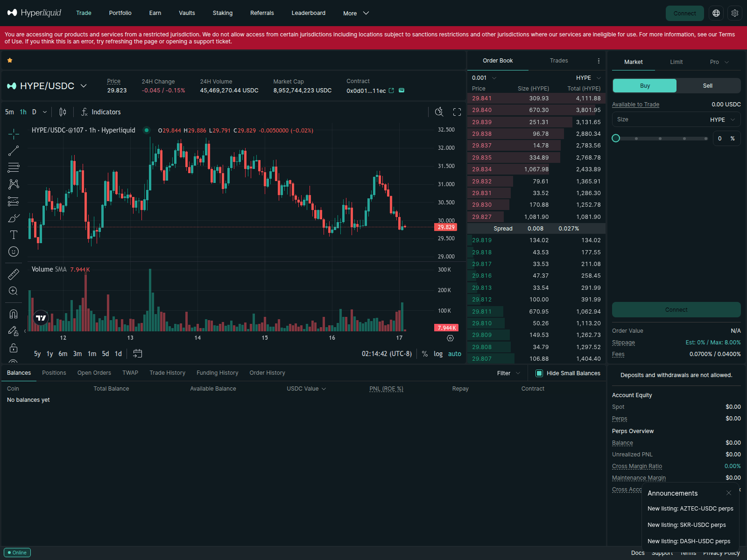Open AZTEC-USDC perps listing announcement
This screenshot has height=560, width=747.
(690, 509)
